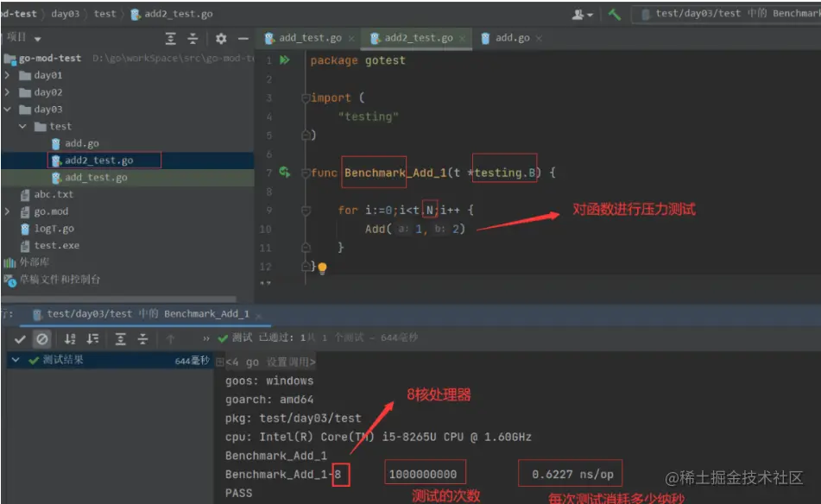Select the abc.txt file icon

(x=25, y=195)
